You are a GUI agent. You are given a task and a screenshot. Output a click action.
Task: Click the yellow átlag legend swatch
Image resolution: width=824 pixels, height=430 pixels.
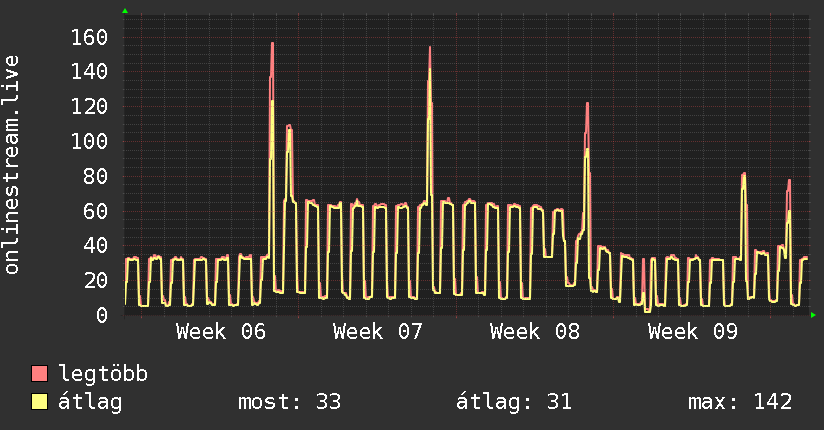pyautogui.click(x=39, y=401)
